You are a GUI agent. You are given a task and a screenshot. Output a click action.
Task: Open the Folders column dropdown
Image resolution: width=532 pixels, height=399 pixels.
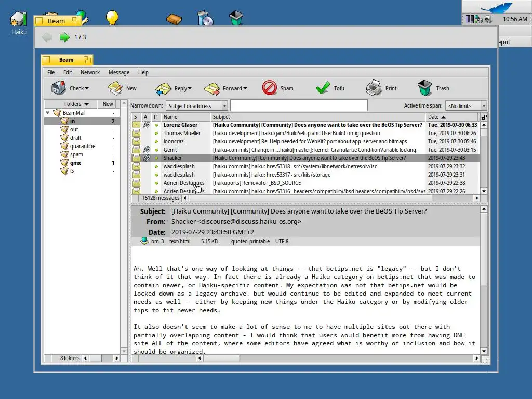point(87,104)
